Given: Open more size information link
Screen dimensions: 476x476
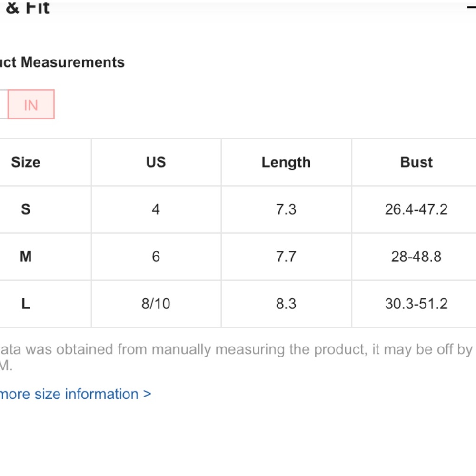Looking at the screenshot, I should (75, 394).
